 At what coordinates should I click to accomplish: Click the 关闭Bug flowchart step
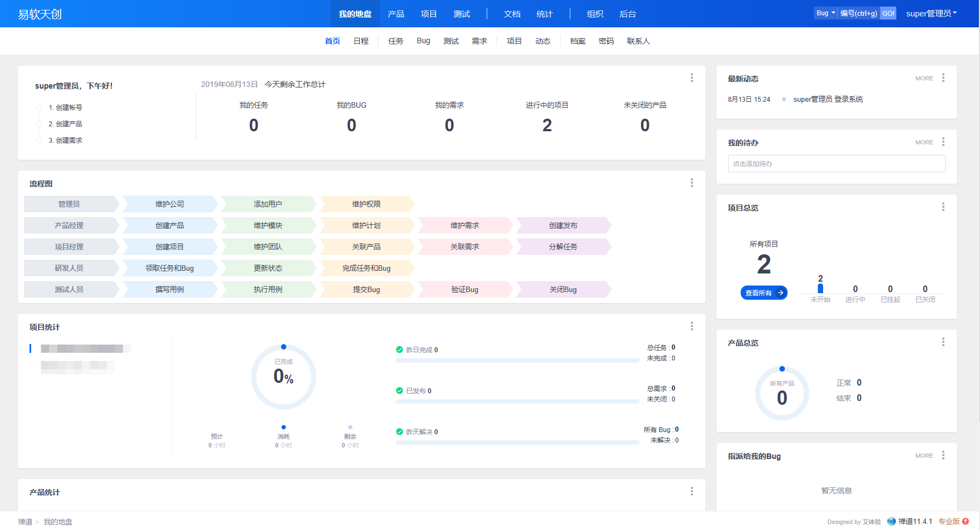[x=564, y=289]
